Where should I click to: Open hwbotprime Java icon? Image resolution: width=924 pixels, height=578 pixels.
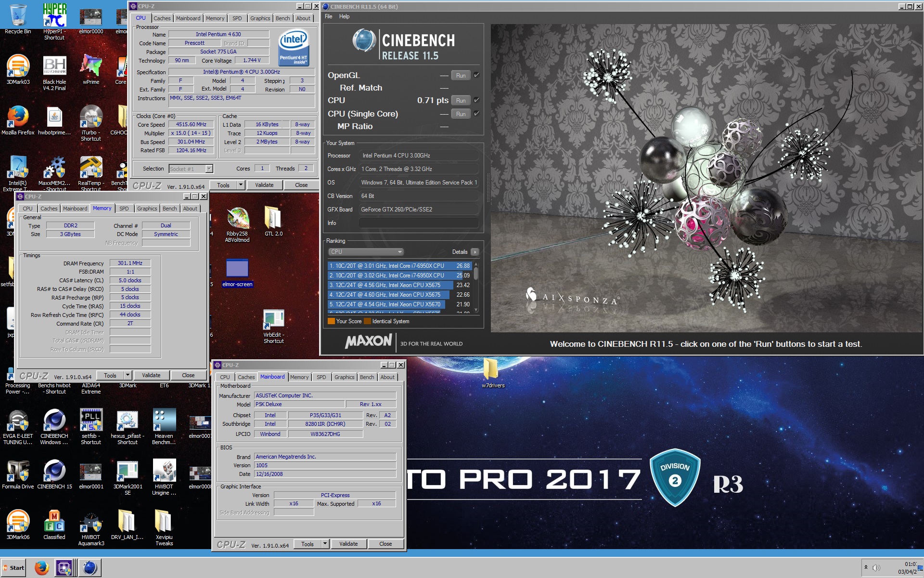pos(54,120)
